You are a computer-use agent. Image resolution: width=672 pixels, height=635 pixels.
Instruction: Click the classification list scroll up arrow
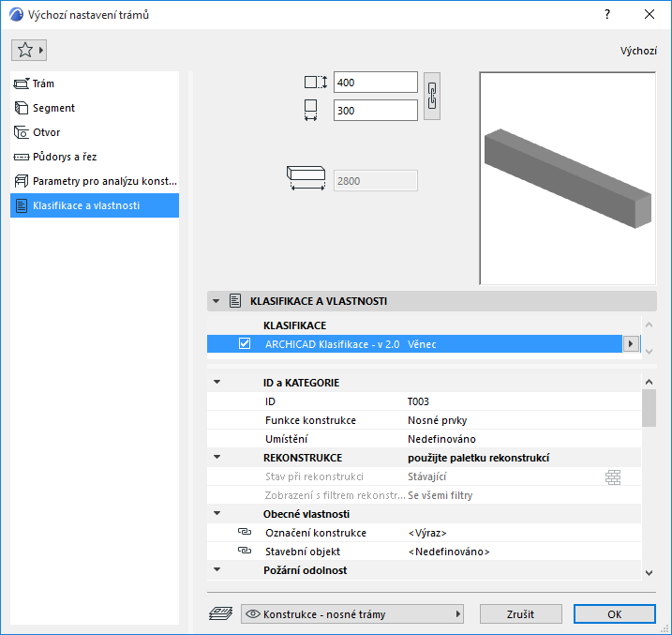(x=649, y=325)
